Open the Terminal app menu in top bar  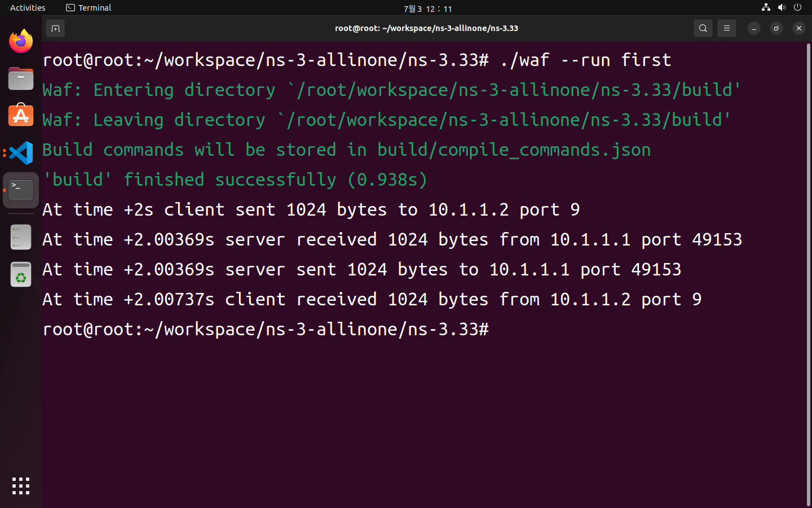(89, 8)
